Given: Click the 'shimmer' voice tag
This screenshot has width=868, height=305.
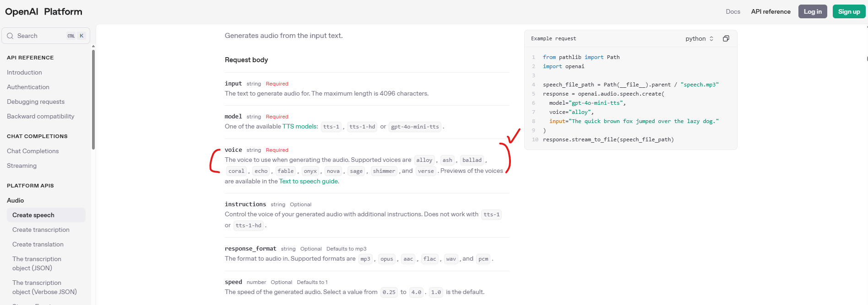Looking at the screenshot, I should [x=384, y=171].
